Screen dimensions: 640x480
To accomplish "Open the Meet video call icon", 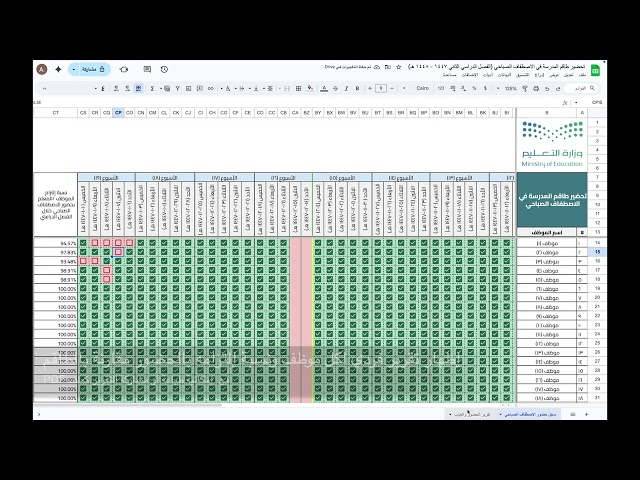I will pos(124,69).
